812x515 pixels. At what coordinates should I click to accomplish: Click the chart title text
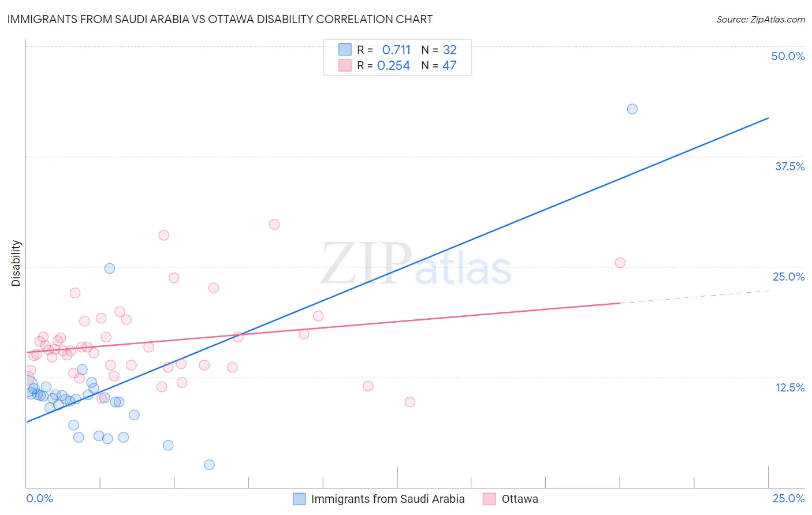click(x=220, y=19)
